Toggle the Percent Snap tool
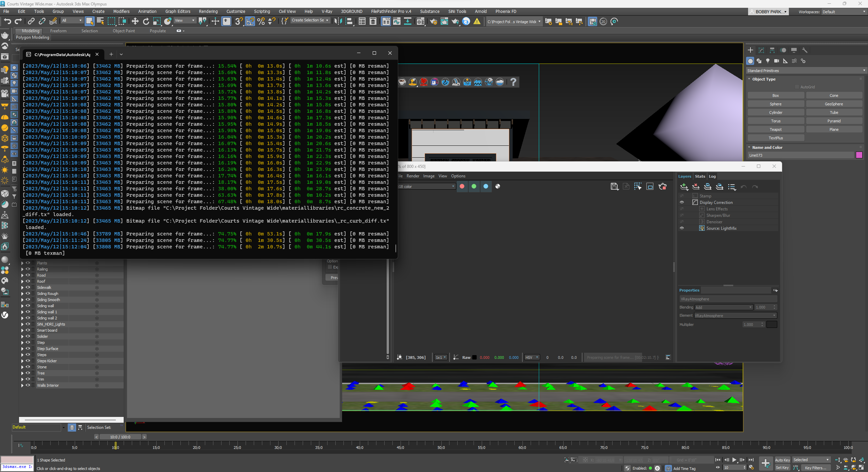This screenshot has width=868, height=472. coord(261,21)
